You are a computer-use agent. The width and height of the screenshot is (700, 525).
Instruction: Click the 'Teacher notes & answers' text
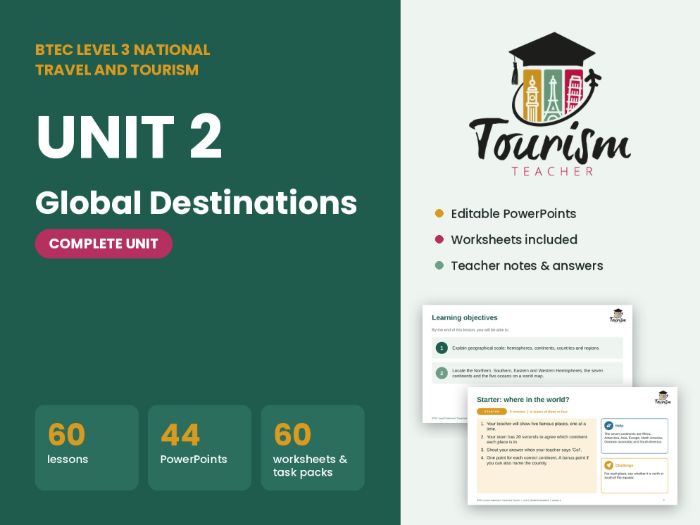tap(527, 266)
